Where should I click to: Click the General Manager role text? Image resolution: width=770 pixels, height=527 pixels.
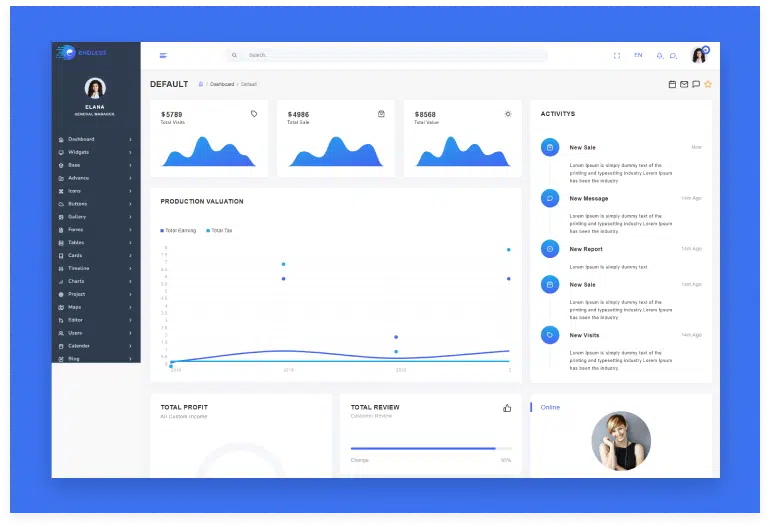(x=95, y=114)
